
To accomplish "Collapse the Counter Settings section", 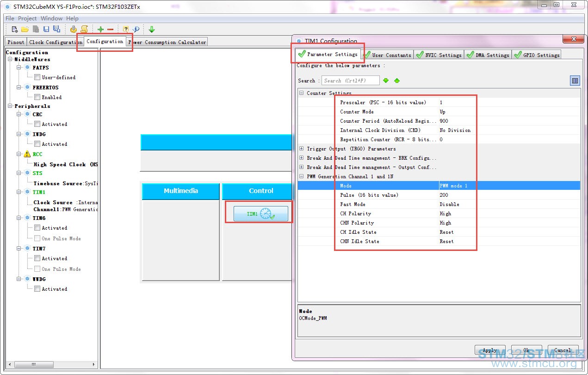I will click(302, 93).
